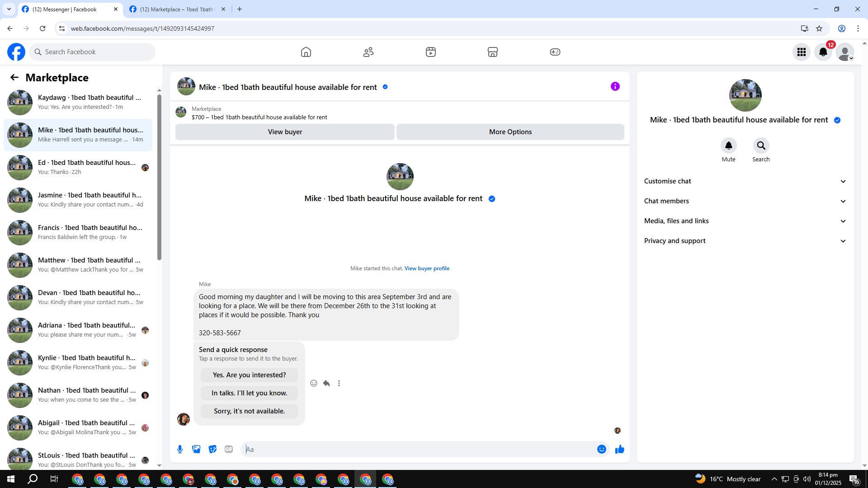
Task: Show hidden system tray icons
Action: pyautogui.click(x=774, y=479)
